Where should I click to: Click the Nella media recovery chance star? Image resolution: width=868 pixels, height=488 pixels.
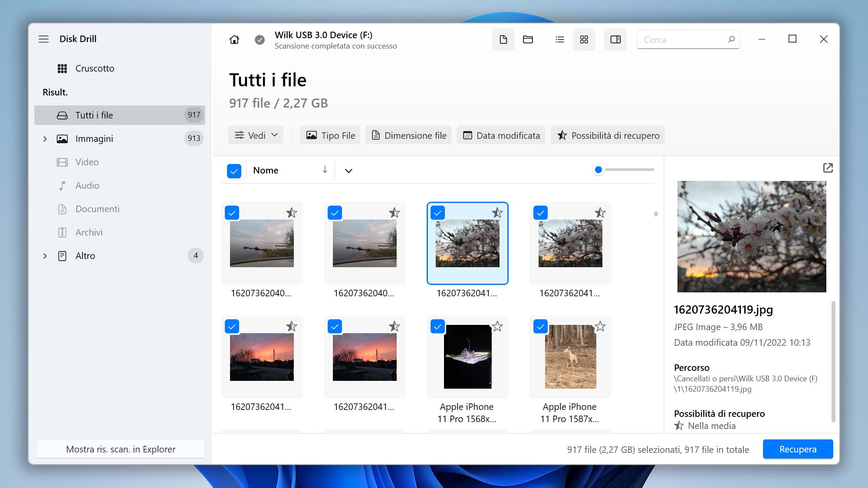pos(679,426)
